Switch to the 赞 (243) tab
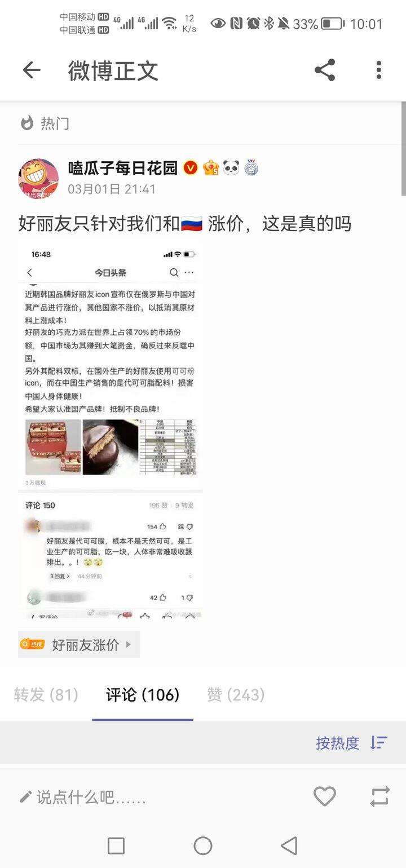The width and height of the screenshot is (406, 868). click(236, 695)
